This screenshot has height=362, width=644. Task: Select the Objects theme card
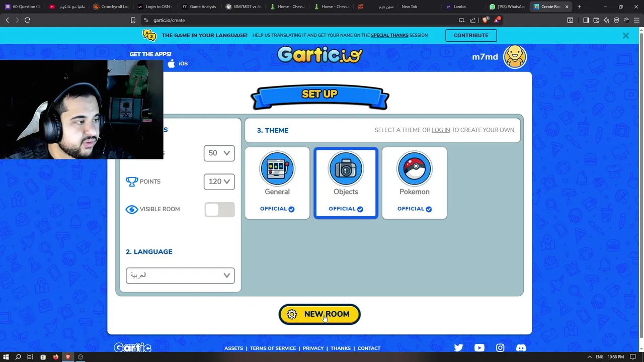point(346,183)
